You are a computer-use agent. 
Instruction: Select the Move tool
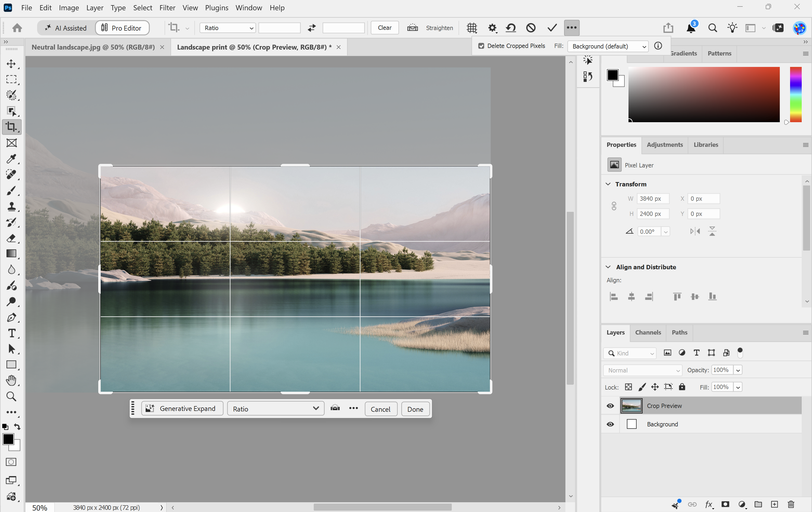pos(11,63)
